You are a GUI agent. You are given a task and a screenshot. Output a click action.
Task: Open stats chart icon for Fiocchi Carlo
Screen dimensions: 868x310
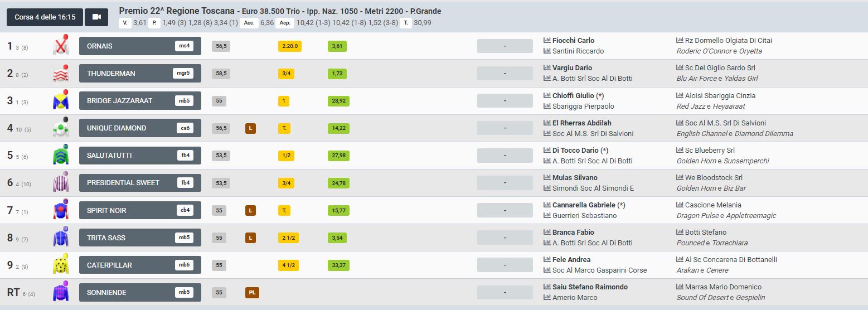tap(547, 41)
